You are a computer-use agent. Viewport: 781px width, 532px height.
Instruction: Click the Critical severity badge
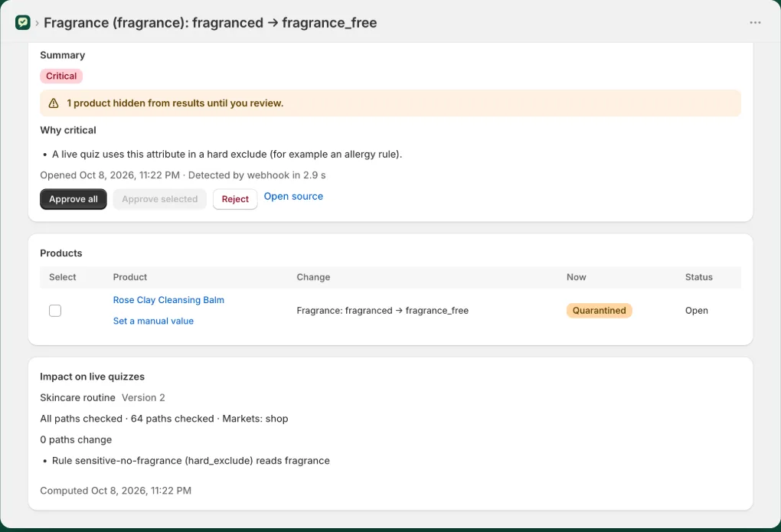[x=61, y=76]
